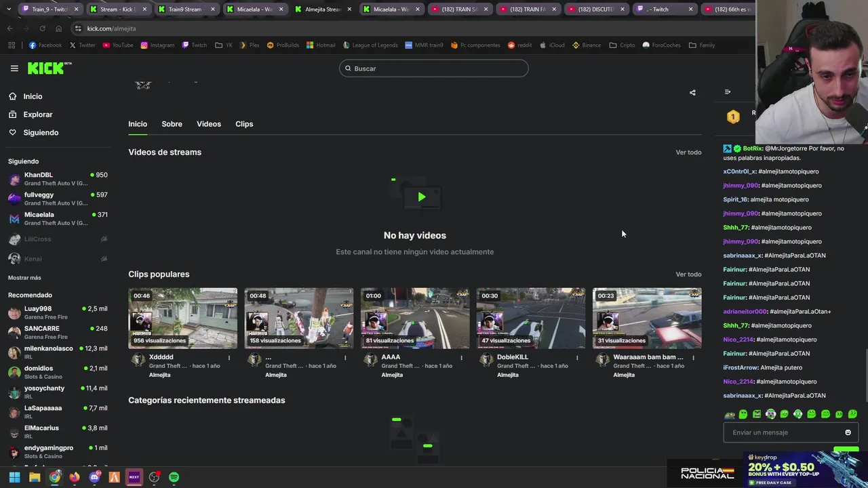Click the number 1 gold badge in chat
The image size is (868, 488).
pos(733,117)
